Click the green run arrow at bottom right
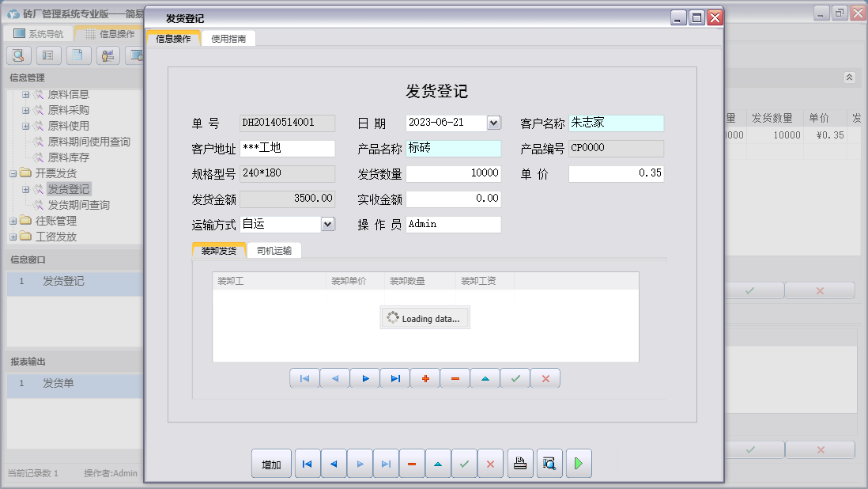868x489 pixels. point(578,464)
